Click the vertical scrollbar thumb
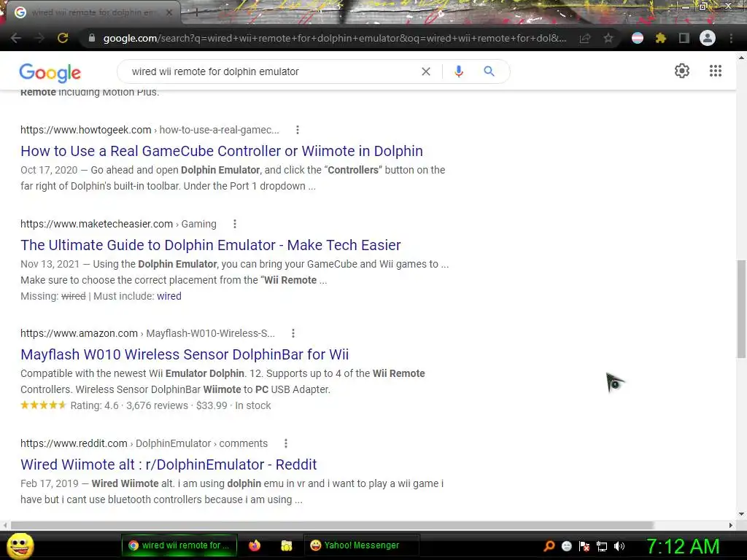The height and width of the screenshot is (560, 747). tap(741, 308)
